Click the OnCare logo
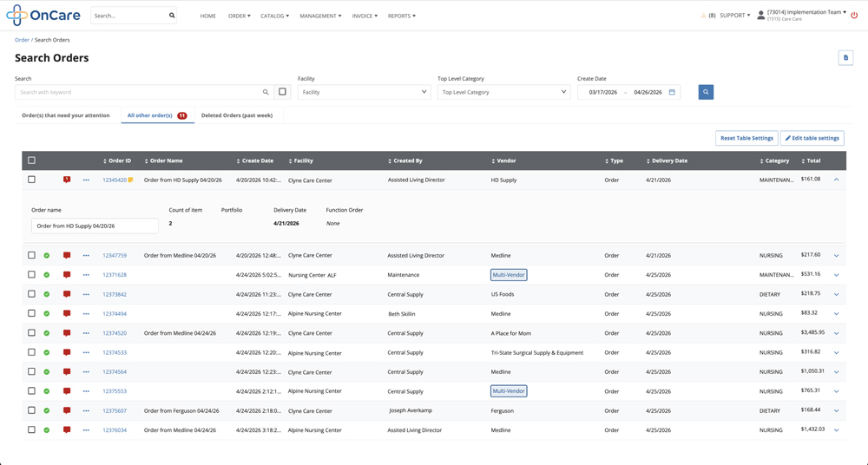This screenshot has height=465, width=868. tap(43, 16)
